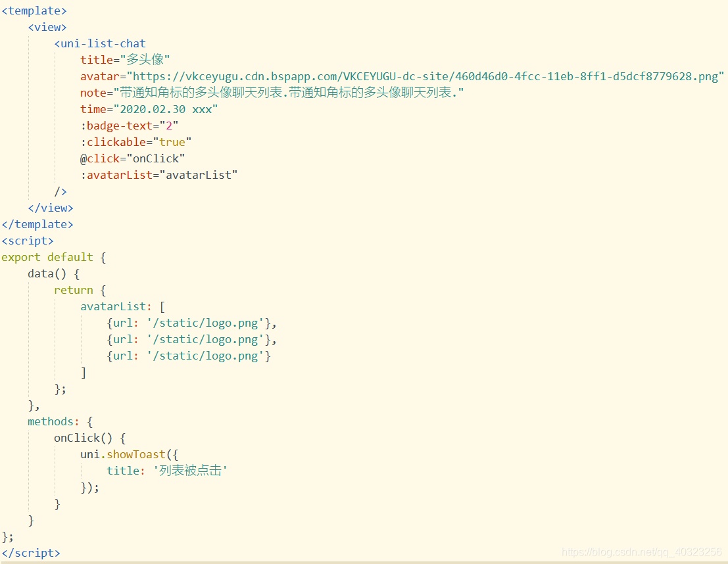This screenshot has width=728, height=564.
Task: Click the return { statement
Action: point(80,290)
